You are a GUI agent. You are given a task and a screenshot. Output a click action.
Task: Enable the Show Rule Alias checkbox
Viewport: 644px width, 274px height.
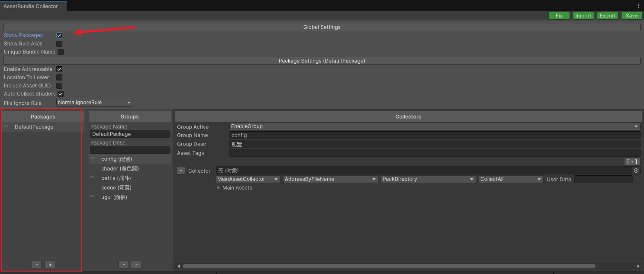(x=59, y=44)
